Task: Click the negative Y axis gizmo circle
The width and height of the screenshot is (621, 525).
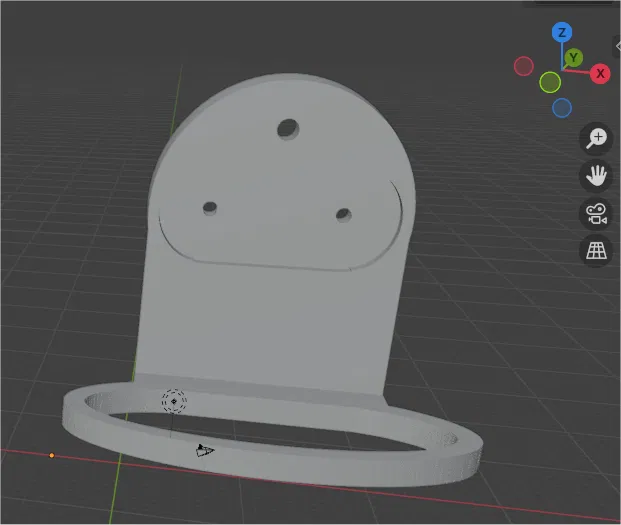Action: pos(550,82)
